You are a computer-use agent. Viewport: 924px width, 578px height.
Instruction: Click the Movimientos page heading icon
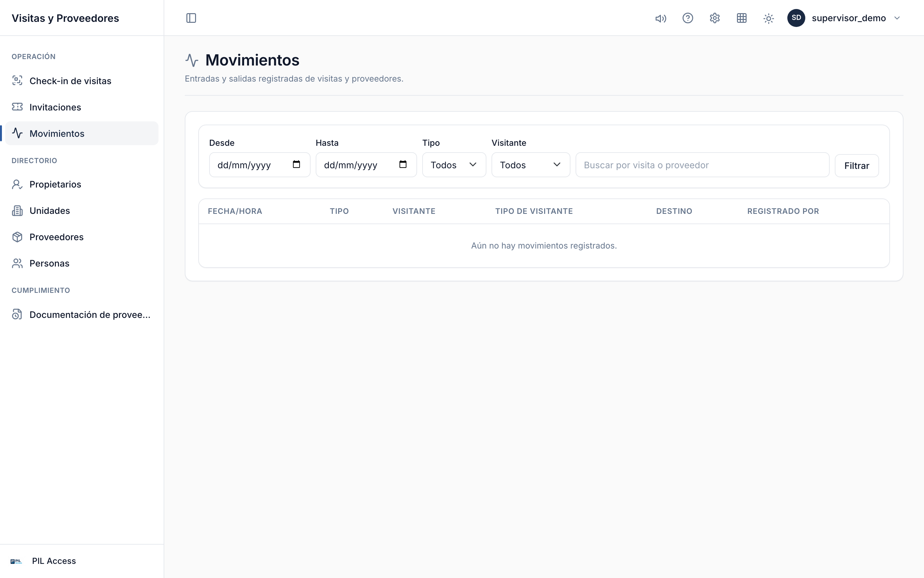pos(192,60)
